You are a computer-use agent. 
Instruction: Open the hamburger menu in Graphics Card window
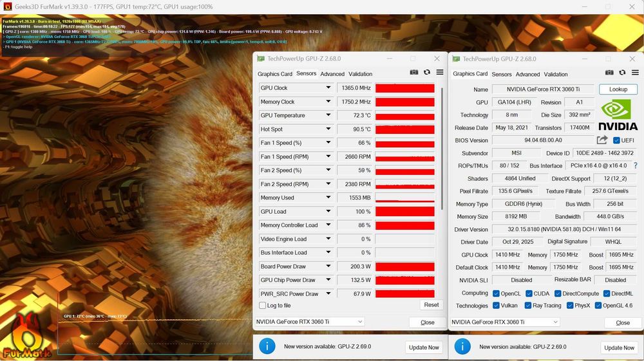tap(635, 73)
